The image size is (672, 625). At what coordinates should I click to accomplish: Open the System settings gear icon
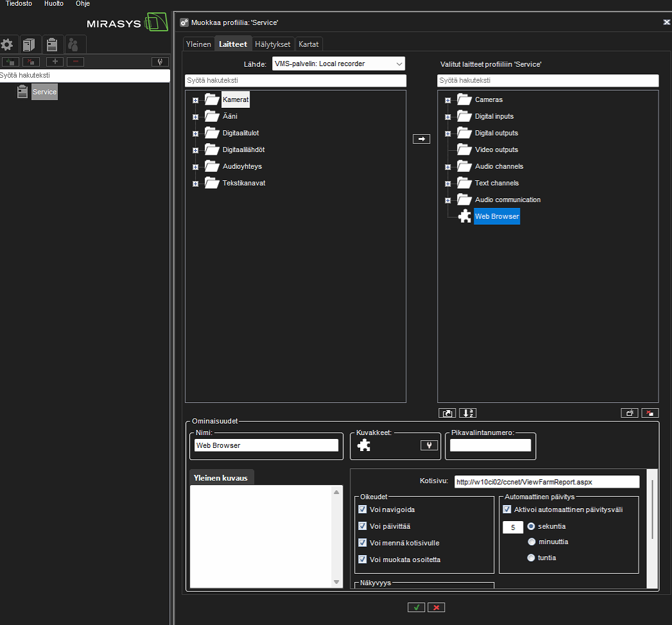(8, 44)
